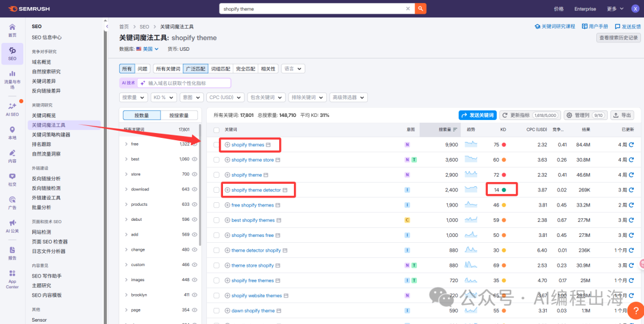The width and height of the screenshot is (644, 324).
Task: Add shopify themes keyword via plus icon
Action: (x=227, y=145)
